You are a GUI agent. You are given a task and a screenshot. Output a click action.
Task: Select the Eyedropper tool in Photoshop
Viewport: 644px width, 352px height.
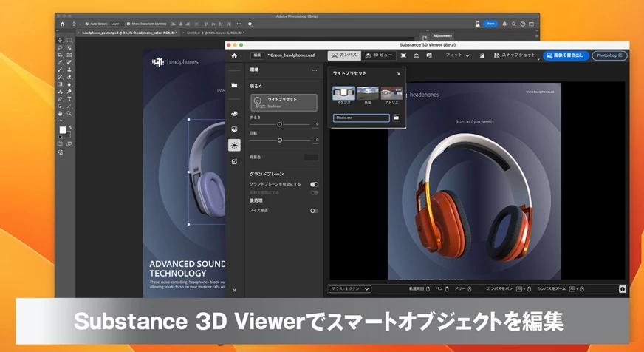[x=60, y=63]
